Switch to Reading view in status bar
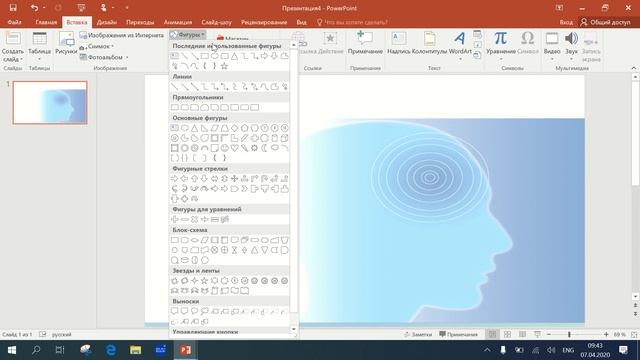 point(522,334)
